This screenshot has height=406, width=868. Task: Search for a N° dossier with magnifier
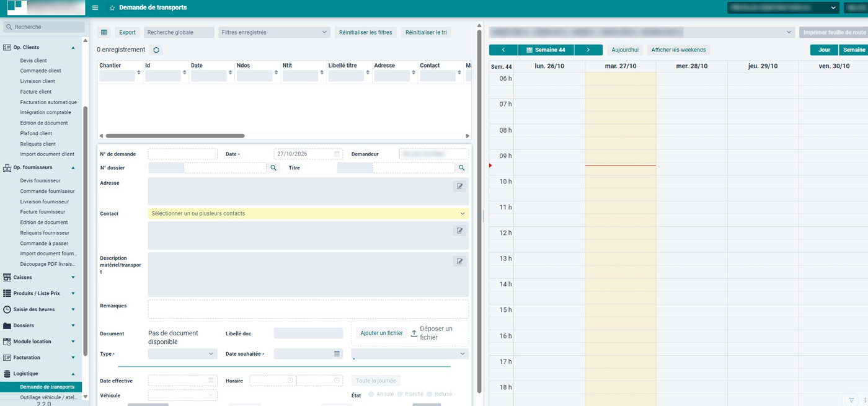273,168
